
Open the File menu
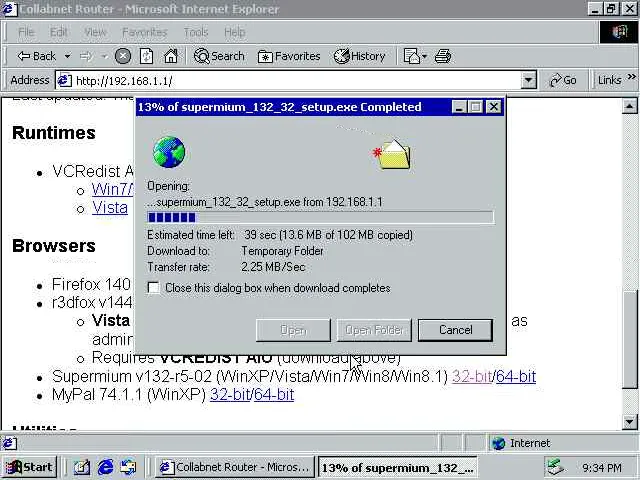tap(26, 32)
